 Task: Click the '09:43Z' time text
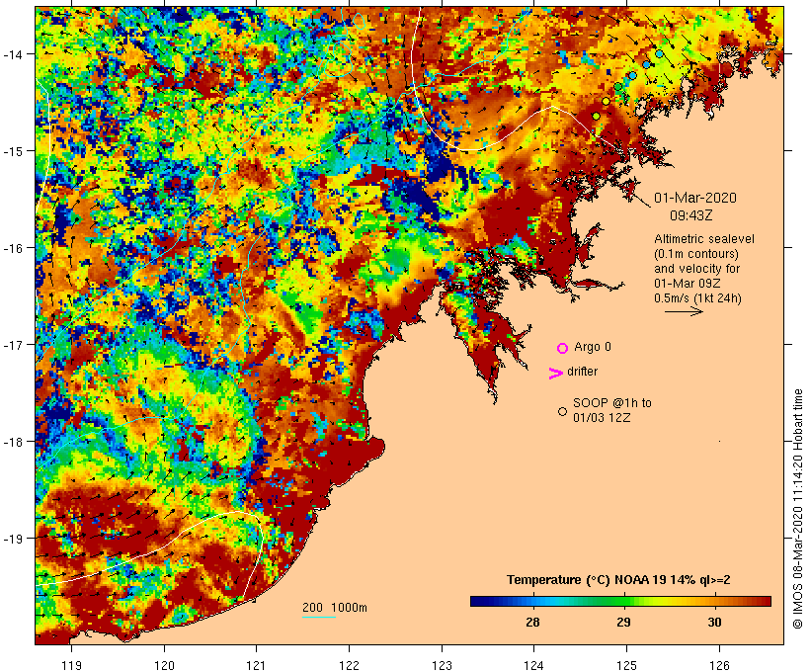(691, 215)
